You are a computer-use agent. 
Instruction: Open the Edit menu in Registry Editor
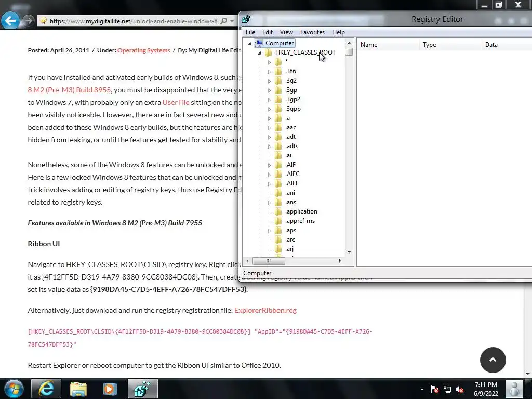268,32
